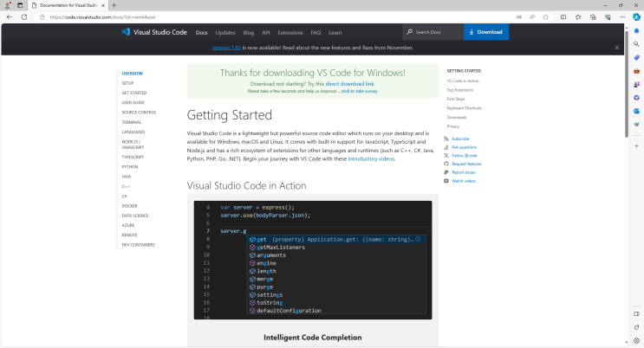Viewport: 644px width, 348px height.
Task: Jump to Keyboard Shortcuts in the page outline
Action: pos(464,108)
